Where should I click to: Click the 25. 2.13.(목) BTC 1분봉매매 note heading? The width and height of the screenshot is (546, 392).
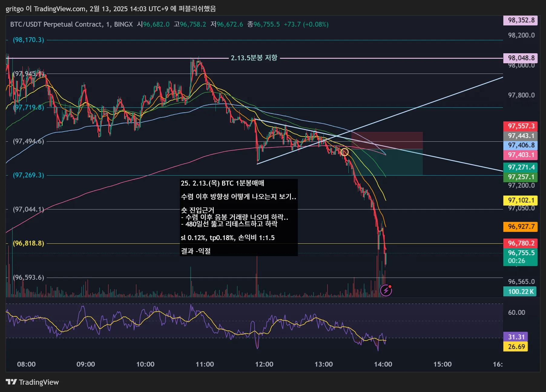tap(222, 183)
